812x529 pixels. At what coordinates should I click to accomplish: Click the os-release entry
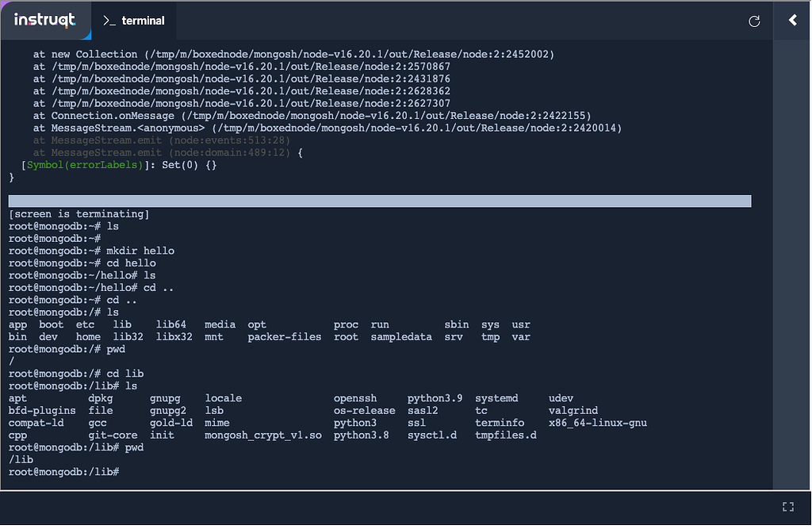pos(364,411)
